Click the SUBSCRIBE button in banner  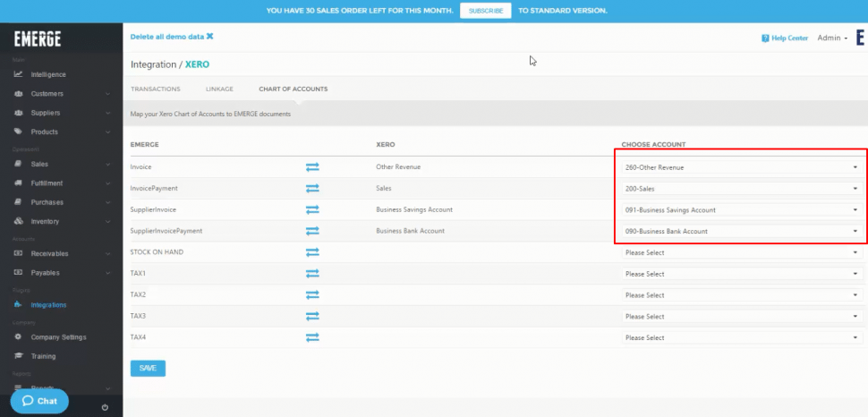[486, 11]
